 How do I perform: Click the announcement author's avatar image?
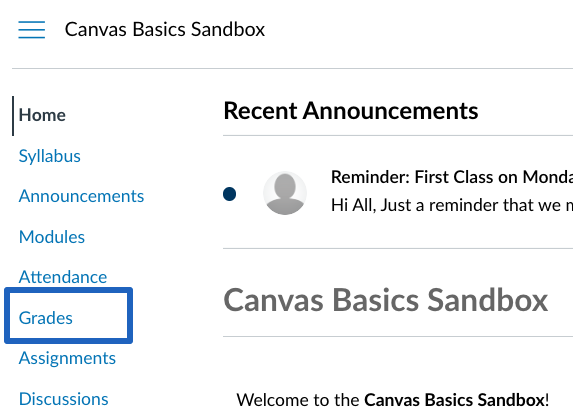tap(285, 193)
